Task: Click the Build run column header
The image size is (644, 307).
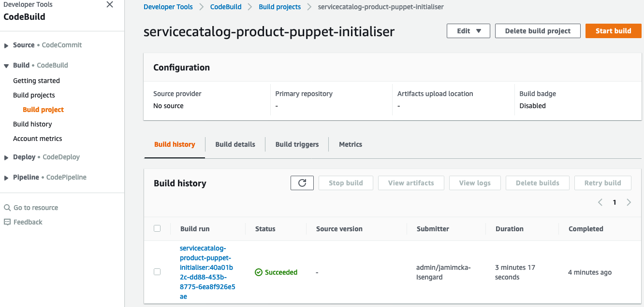Action: pos(195,229)
